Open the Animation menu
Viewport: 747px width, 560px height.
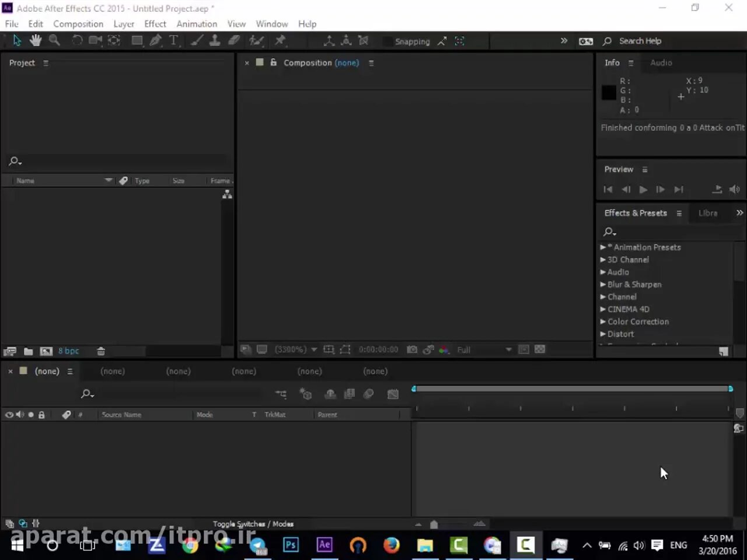tap(197, 24)
